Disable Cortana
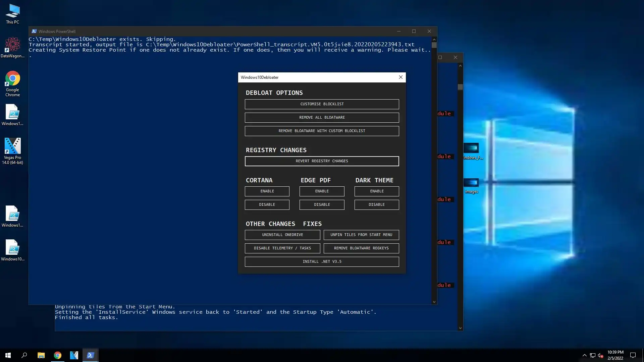 tap(267, 204)
